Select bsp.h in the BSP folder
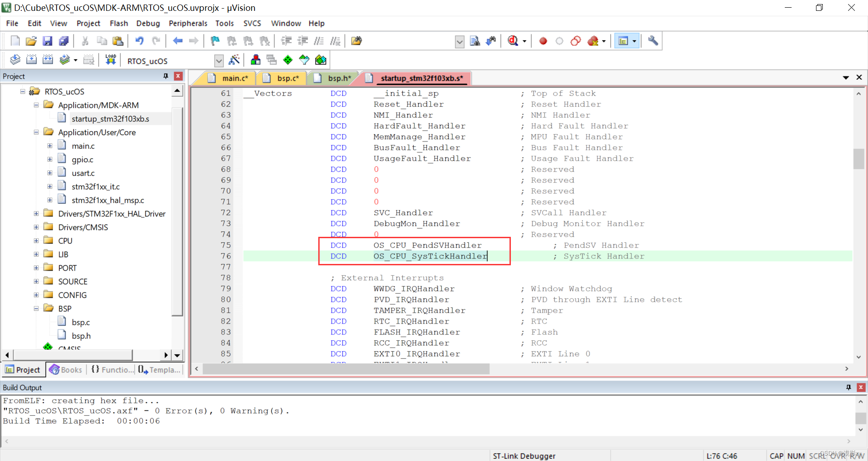This screenshot has width=868, height=461. tap(81, 336)
